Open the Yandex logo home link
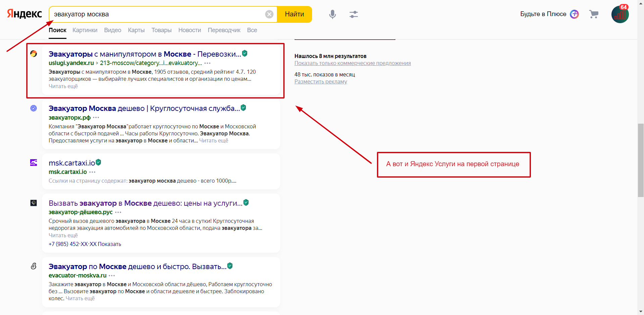Viewport: 644px width, 315px height. pyautogui.click(x=24, y=14)
